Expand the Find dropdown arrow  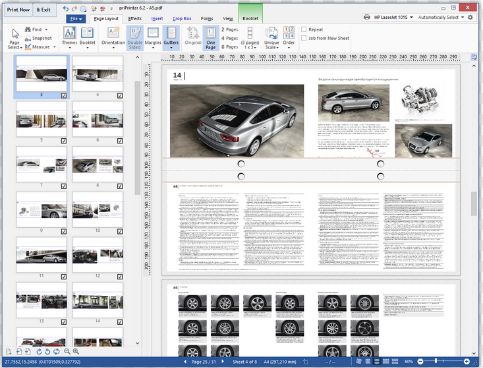(x=46, y=29)
